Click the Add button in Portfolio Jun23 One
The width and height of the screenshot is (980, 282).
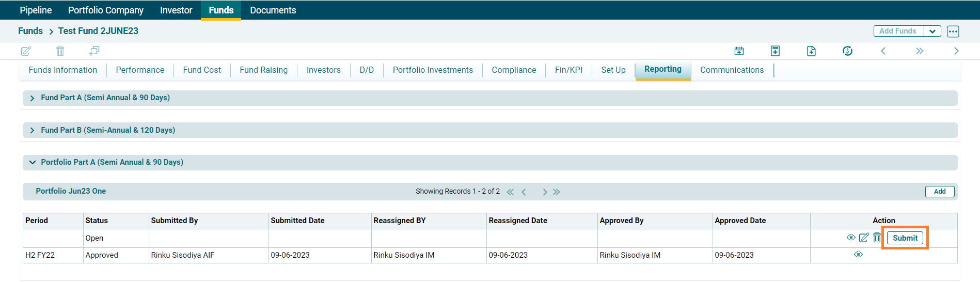939,191
